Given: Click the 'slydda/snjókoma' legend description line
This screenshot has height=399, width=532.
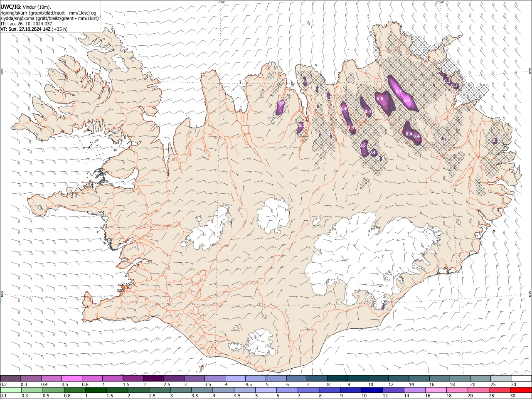Looking at the screenshot, I should (49, 18).
